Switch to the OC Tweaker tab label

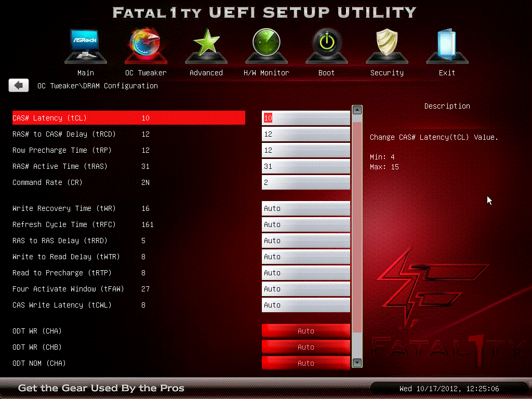point(146,73)
